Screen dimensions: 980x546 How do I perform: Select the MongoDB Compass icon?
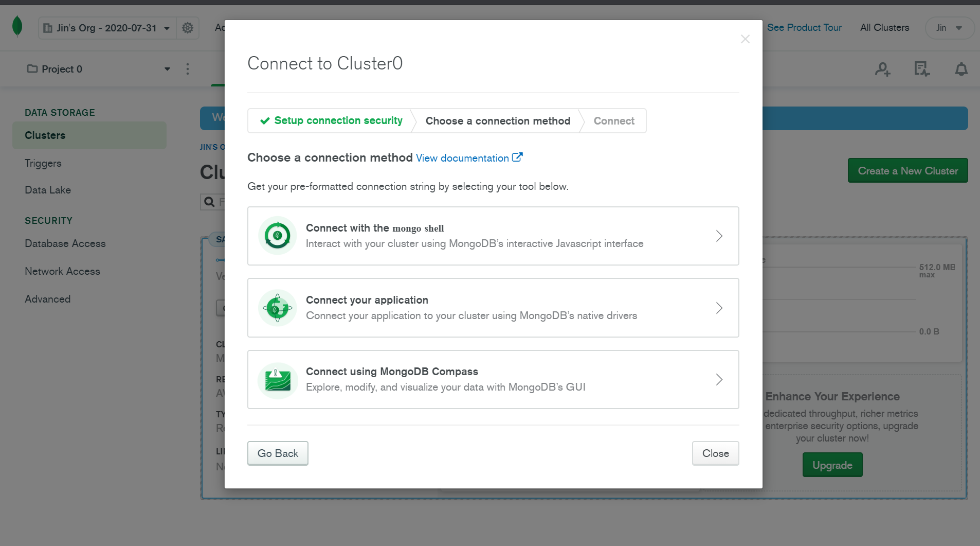(277, 380)
